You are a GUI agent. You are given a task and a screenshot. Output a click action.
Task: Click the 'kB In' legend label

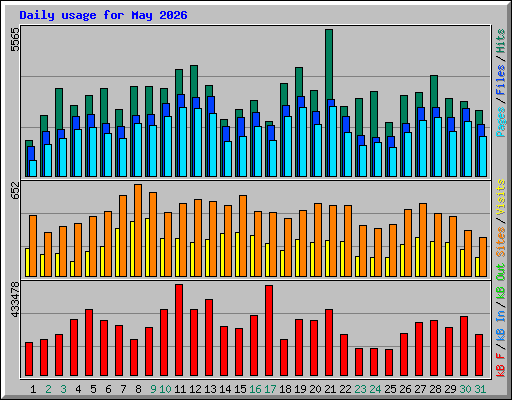[500, 326]
